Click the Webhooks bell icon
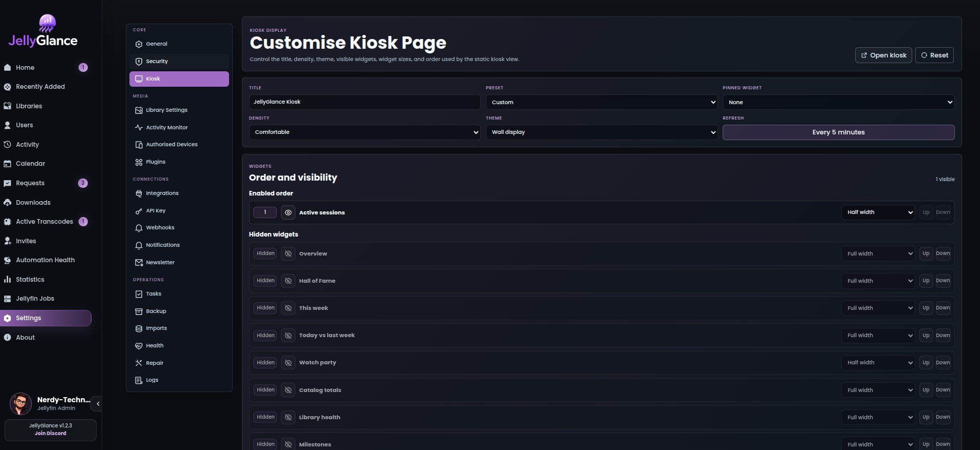980x450 pixels. (139, 228)
